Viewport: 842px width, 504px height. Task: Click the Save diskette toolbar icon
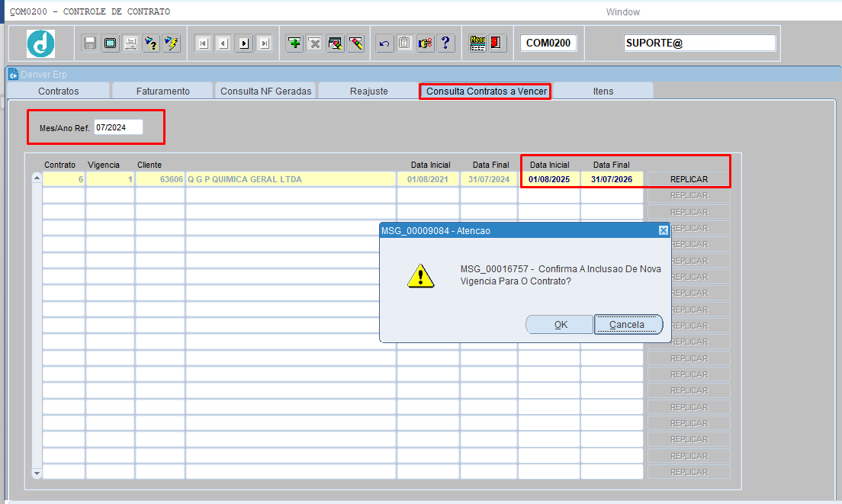(x=90, y=43)
